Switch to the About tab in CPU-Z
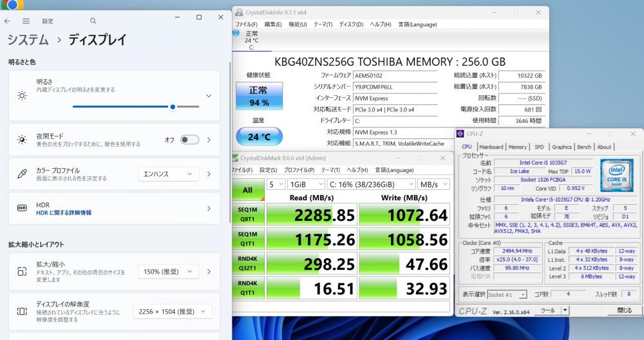The width and height of the screenshot is (644, 340). (x=604, y=147)
